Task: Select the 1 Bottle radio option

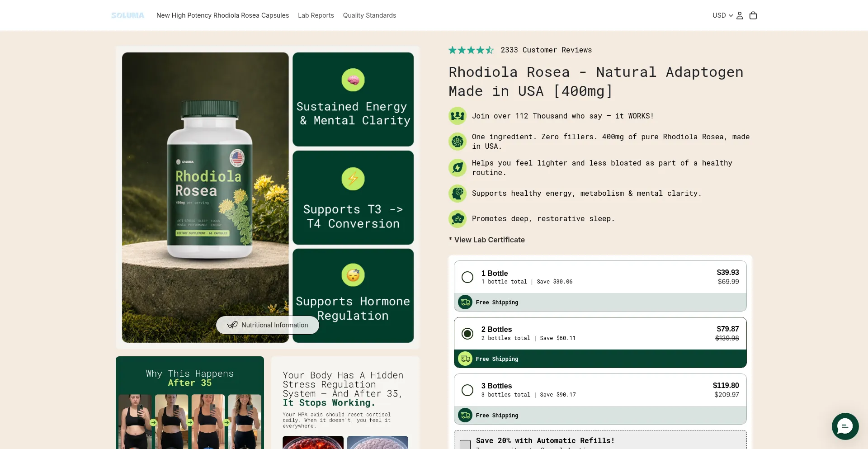Action: [x=467, y=277]
